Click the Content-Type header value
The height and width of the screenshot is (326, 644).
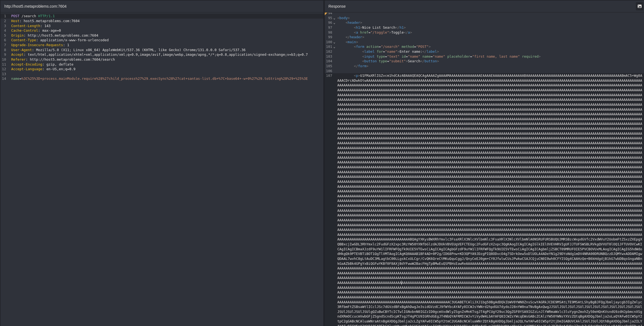(x=74, y=40)
